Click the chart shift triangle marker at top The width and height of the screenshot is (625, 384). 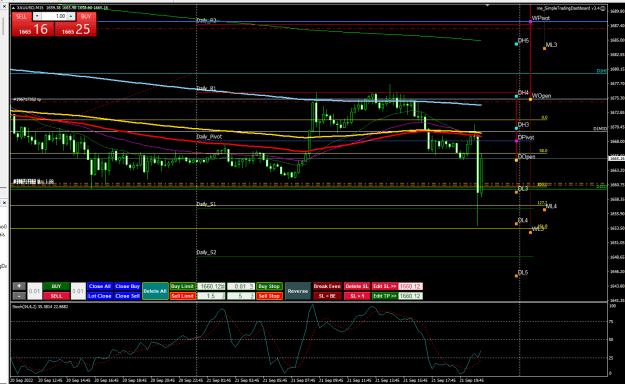487,6
